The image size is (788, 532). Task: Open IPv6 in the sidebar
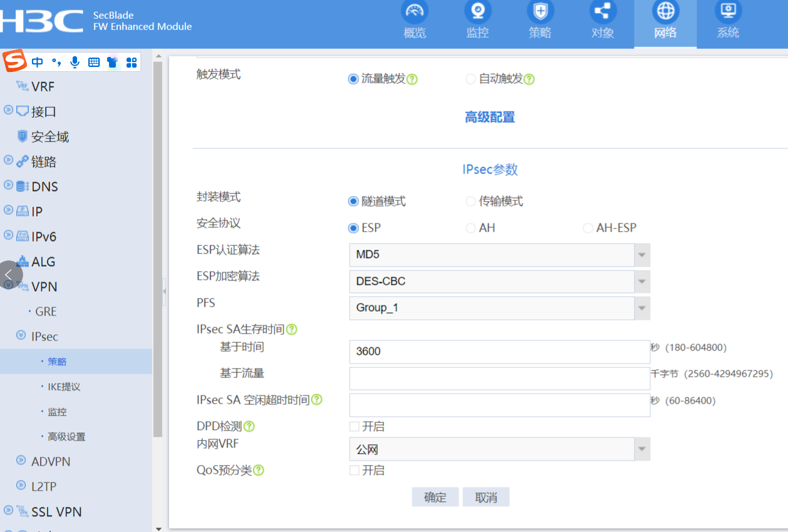pyautogui.click(x=44, y=236)
